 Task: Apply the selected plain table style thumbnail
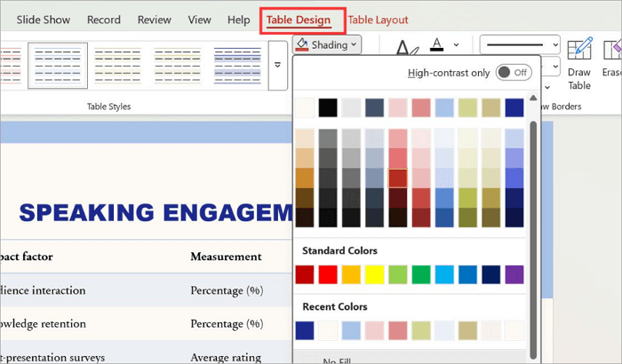(x=58, y=66)
